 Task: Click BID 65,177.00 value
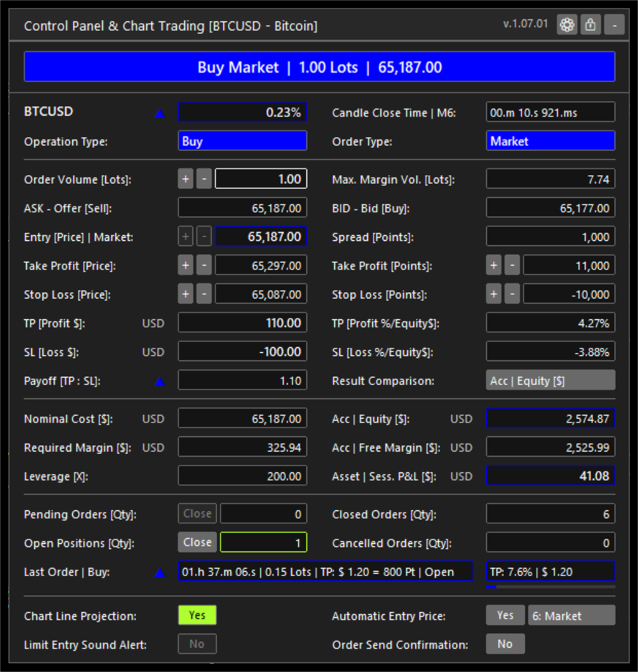click(x=550, y=208)
